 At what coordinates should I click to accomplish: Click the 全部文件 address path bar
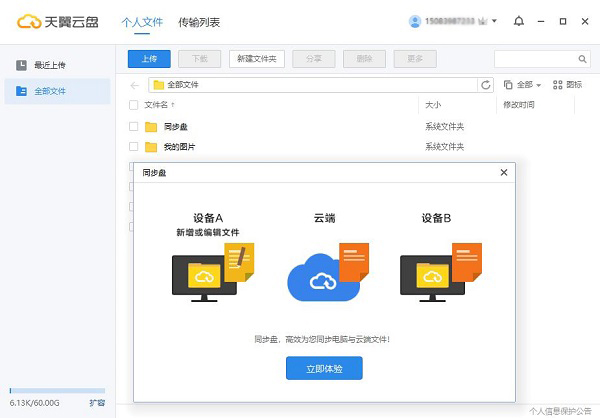coord(313,85)
